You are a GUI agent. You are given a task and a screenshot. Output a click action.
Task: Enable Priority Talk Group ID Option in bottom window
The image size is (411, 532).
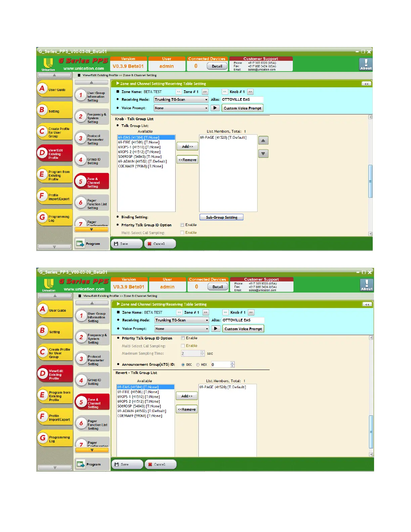(183, 338)
